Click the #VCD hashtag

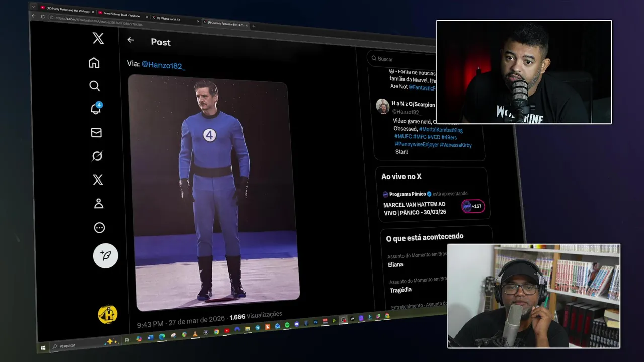[434, 137]
